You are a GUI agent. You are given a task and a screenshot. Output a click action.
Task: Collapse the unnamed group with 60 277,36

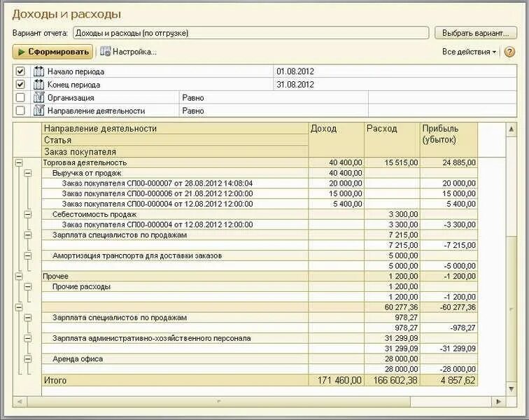[x=19, y=307]
